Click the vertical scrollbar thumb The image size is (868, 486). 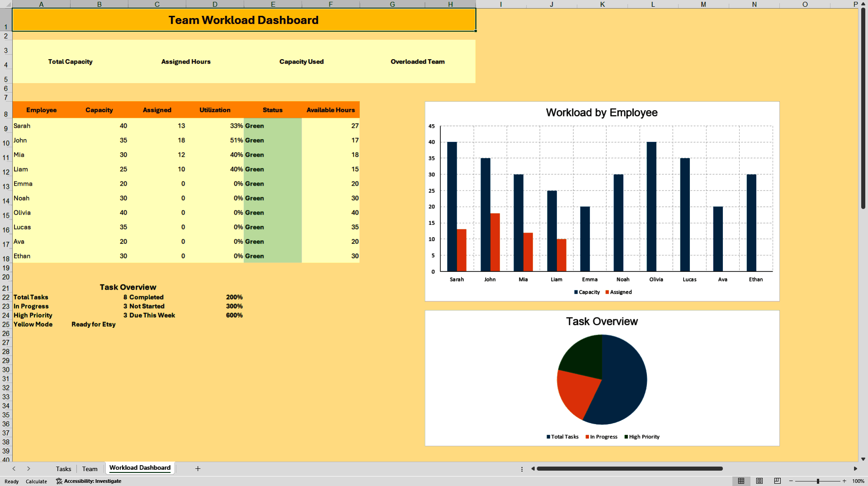tap(863, 108)
